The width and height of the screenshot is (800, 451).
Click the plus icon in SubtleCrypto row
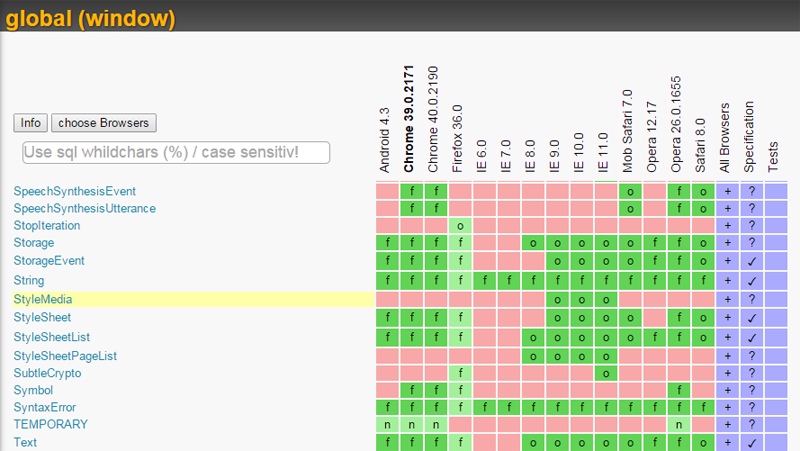728,373
